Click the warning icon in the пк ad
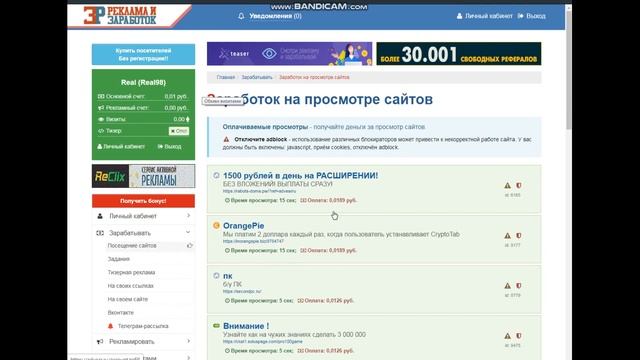Viewport: 640px width, 360px height. [507, 286]
